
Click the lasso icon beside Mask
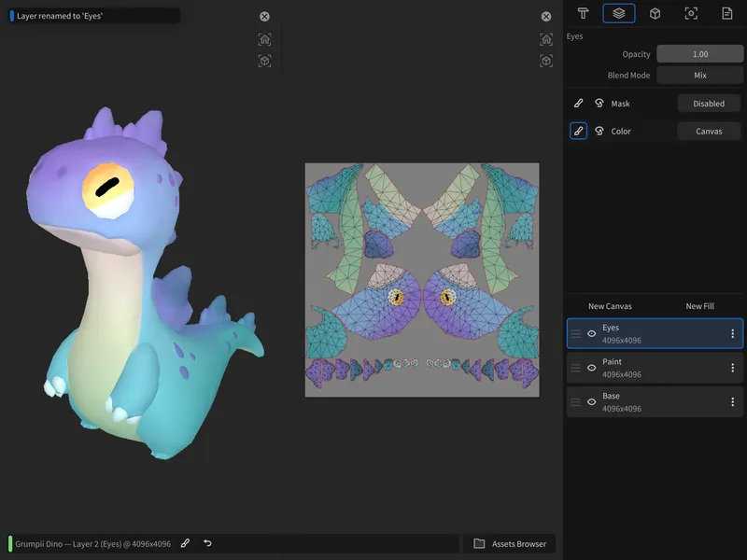(x=599, y=104)
